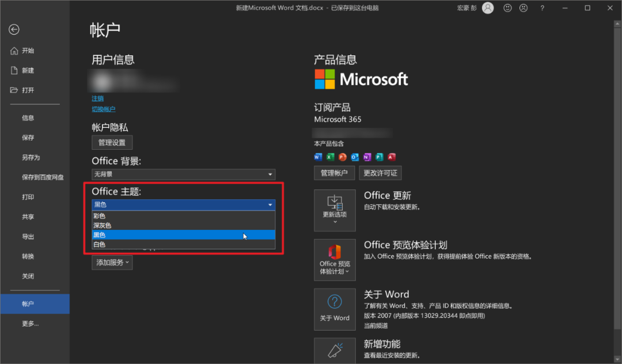The image size is (622, 364).
Task: Open the 保存 sidebar item
Action: point(35,138)
